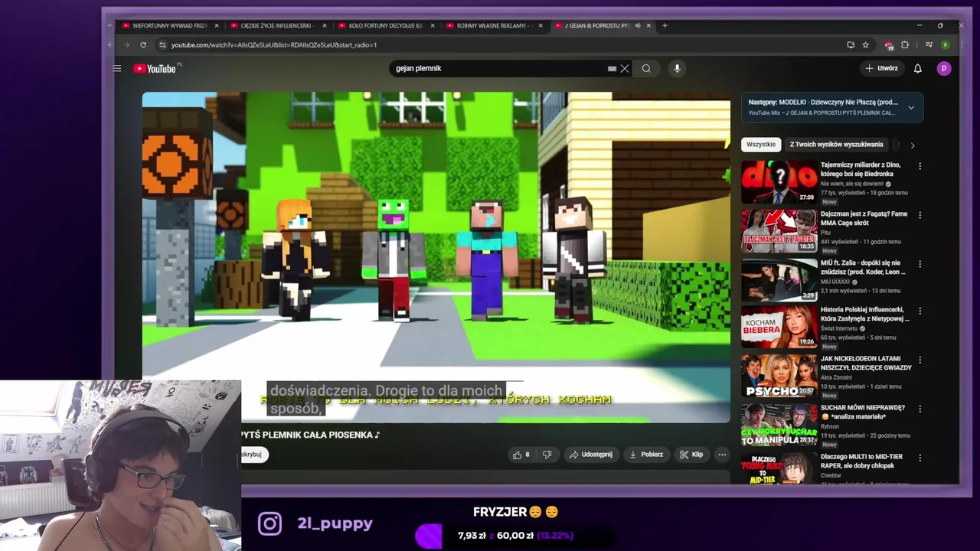Open options for Dlaczego MULTI to MID-TIER video

coord(920,458)
